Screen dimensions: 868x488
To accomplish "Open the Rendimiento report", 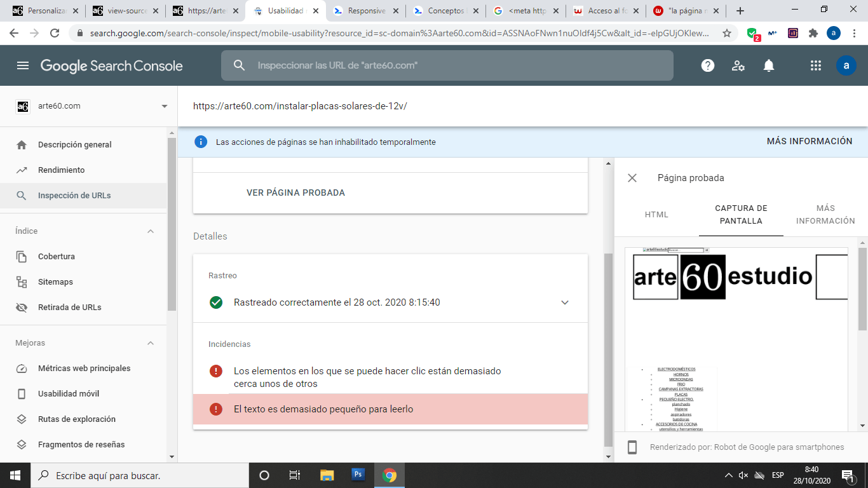I will point(83,170).
